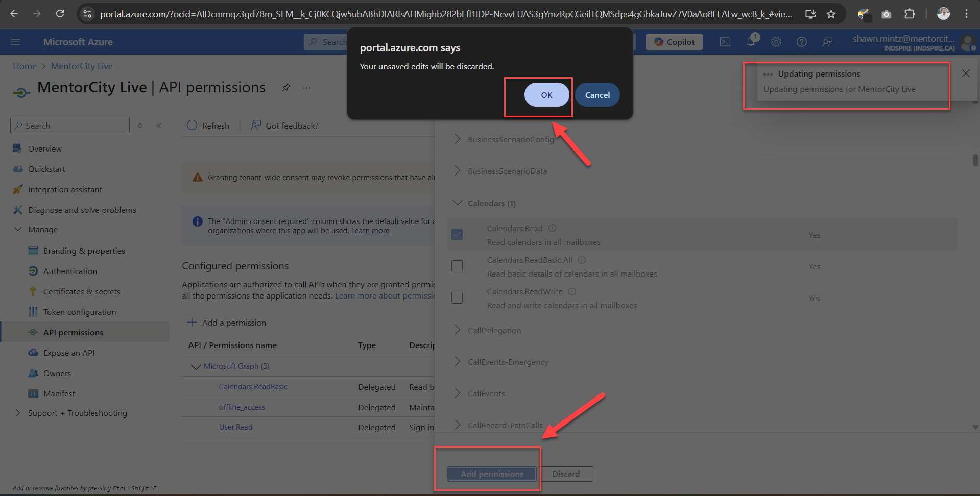Open Expose an API

coord(69,353)
